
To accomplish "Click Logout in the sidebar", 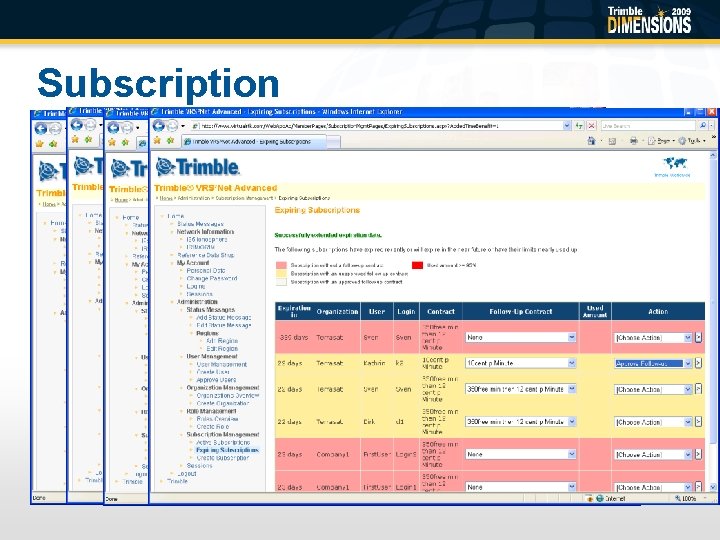I will (186, 473).
